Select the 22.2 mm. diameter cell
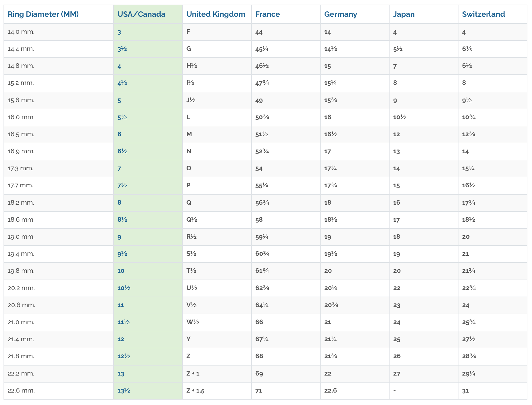Screen dimensions: 532x405 pos(59,374)
